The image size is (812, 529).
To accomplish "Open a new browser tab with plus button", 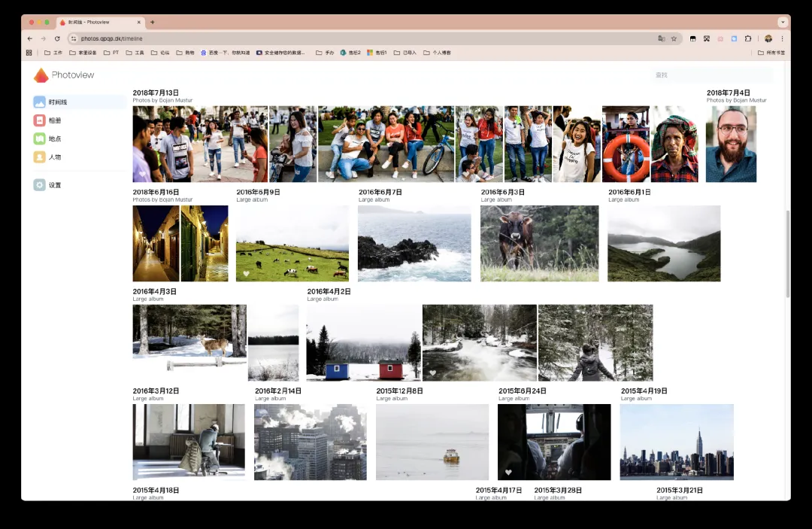I will click(x=153, y=23).
